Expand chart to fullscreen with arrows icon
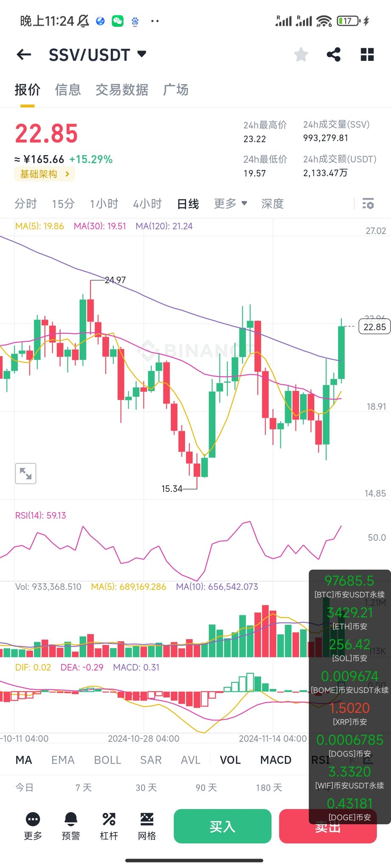The width and height of the screenshot is (391, 868). [x=25, y=473]
